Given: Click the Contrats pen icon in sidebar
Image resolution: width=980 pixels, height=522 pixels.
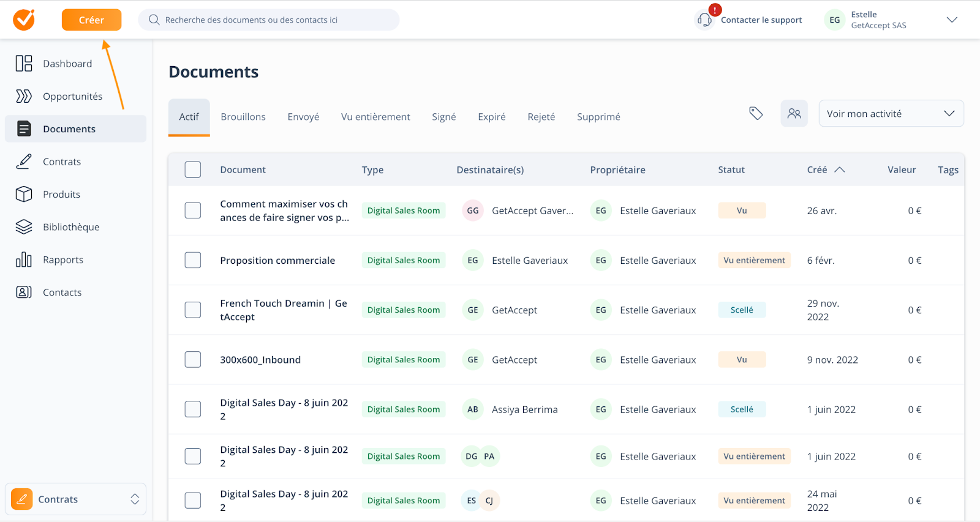Looking at the screenshot, I should click(x=24, y=162).
